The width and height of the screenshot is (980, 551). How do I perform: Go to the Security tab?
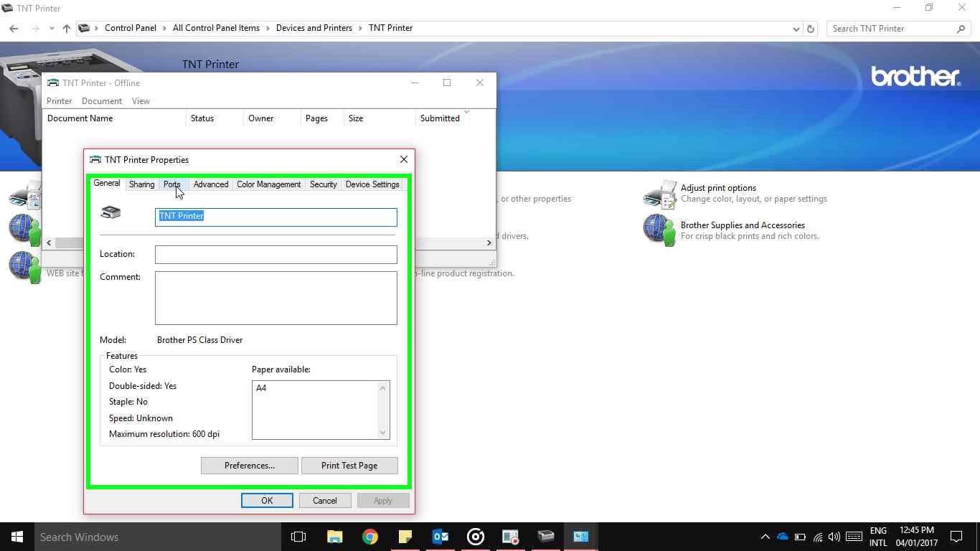pyautogui.click(x=324, y=184)
